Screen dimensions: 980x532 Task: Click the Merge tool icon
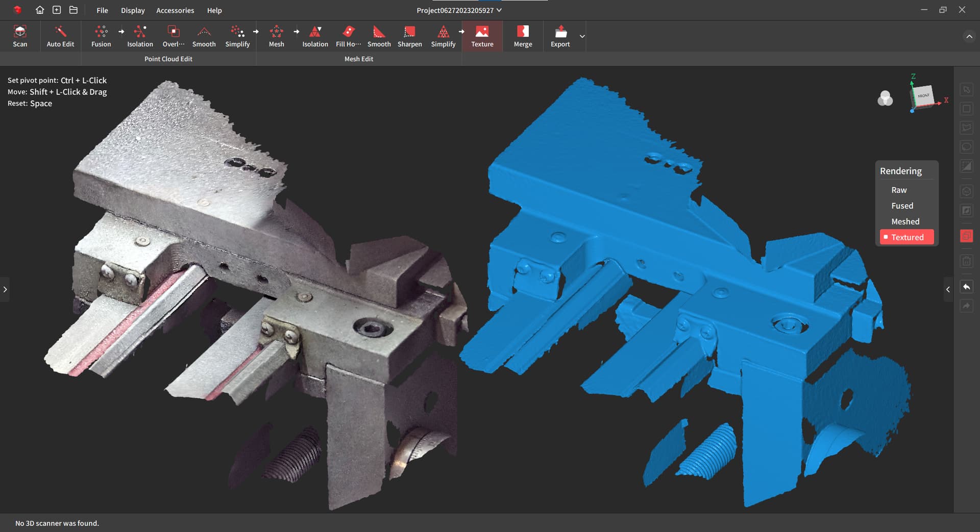[523, 36]
